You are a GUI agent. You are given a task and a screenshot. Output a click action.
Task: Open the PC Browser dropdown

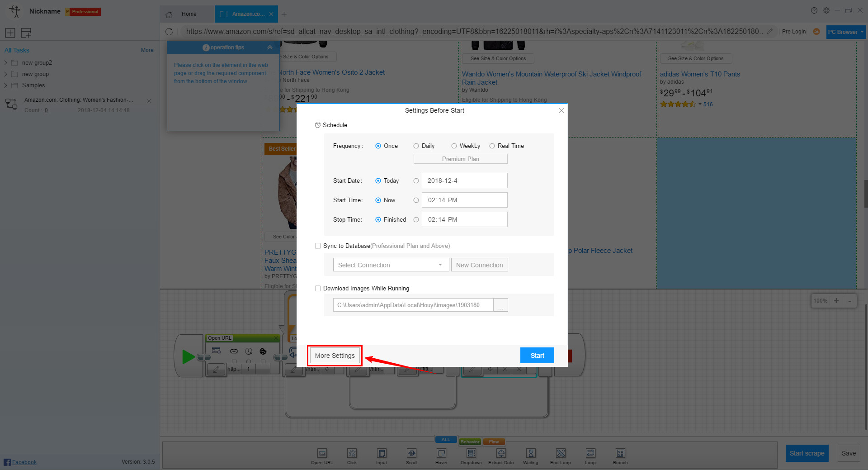click(846, 32)
